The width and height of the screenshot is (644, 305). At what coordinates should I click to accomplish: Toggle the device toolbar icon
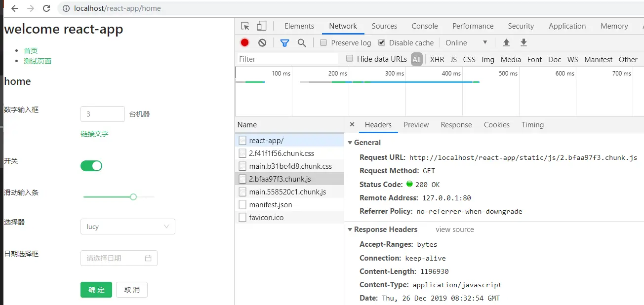(x=261, y=26)
